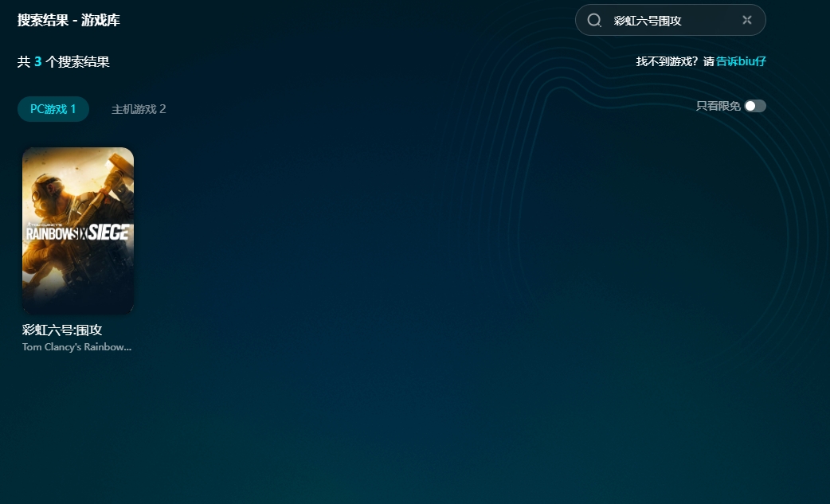Select the game title 彩虹六号:围攻

(x=62, y=330)
